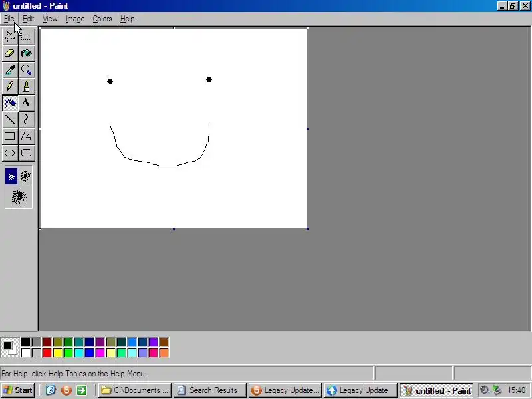Viewport: 532px width, 399px height.
Task: Select the Magnifier tool
Action: point(27,70)
